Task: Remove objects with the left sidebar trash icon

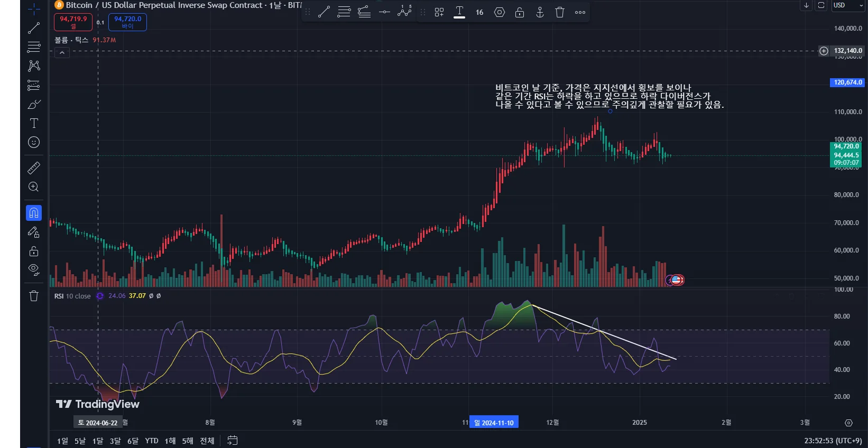Action: click(34, 296)
